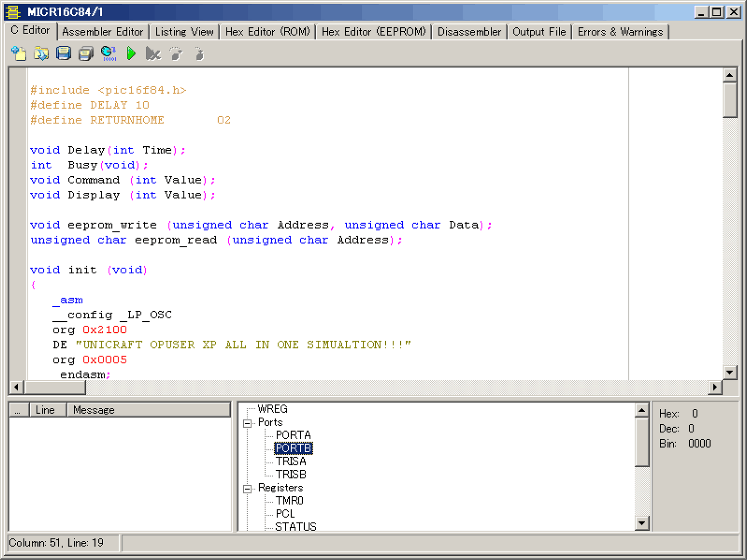
Task: Click the code editor scroll up arrow
Action: (730, 75)
